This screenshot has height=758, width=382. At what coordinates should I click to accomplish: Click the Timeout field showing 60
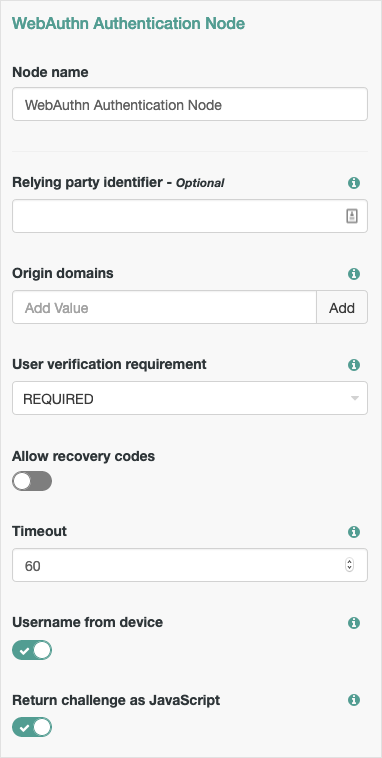point(190,565)
